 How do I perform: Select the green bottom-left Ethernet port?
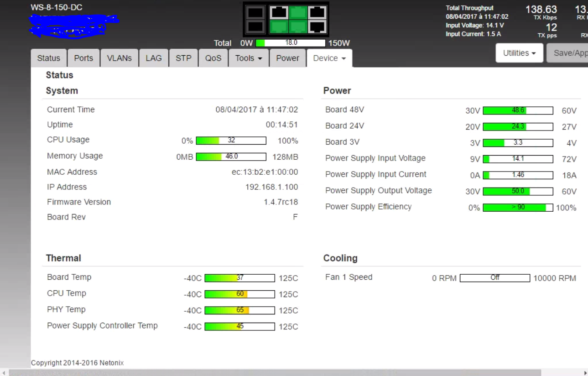[279, 27]
